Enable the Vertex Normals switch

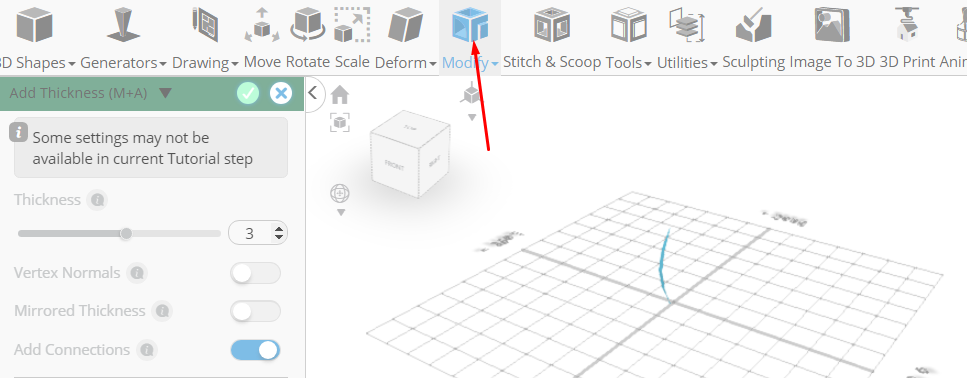tap(255, 273)
